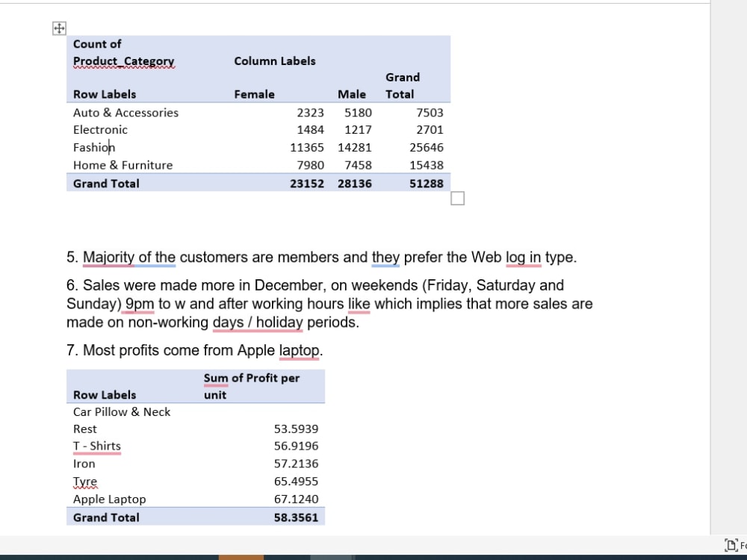The image size is (747, 560).
Task: Click the profit value 53.5939
Action: coord(296,429)
